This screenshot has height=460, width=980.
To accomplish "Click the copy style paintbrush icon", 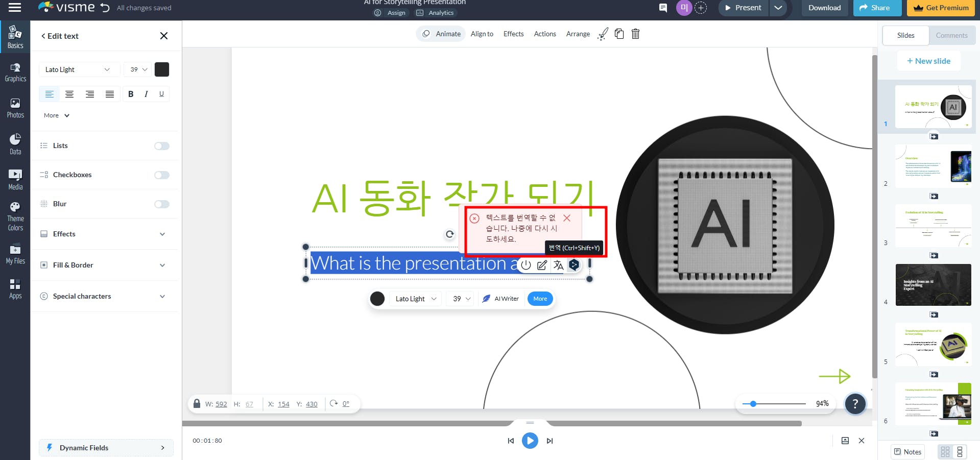I will (603, 34).
